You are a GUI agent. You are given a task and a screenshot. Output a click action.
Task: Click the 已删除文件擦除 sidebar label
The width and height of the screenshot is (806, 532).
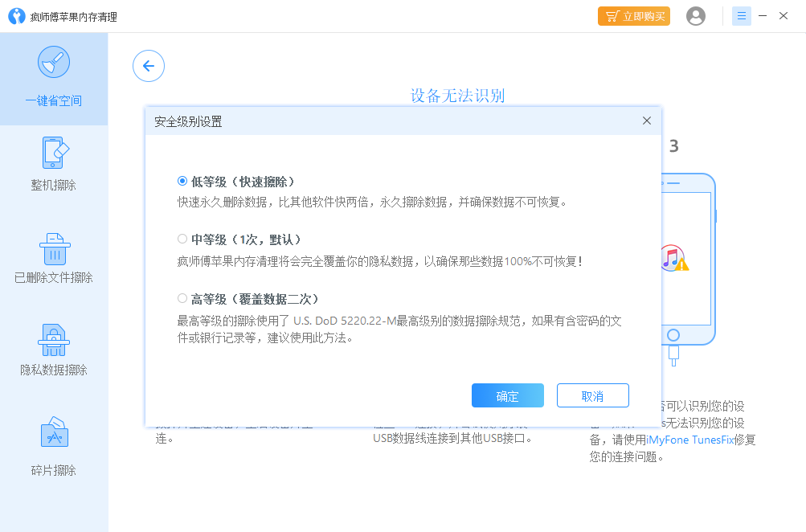[x=54, y=277]
